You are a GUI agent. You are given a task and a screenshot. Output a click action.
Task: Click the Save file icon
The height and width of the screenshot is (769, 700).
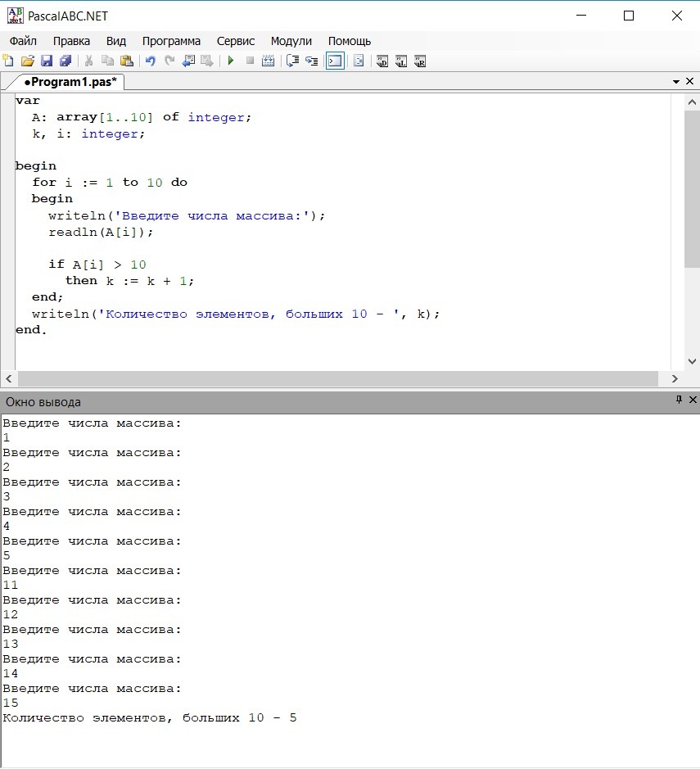coord(47,61)
